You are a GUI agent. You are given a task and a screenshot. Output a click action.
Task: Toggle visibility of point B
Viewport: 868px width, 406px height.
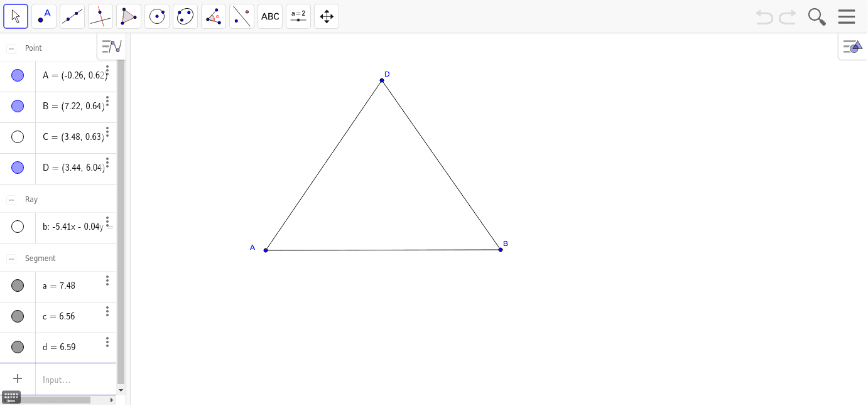18,106
